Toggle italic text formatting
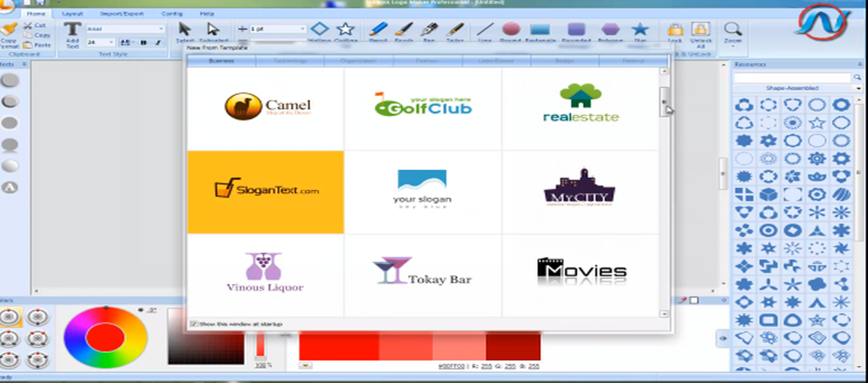Screen dimensions: 868x383 [159, 43]
